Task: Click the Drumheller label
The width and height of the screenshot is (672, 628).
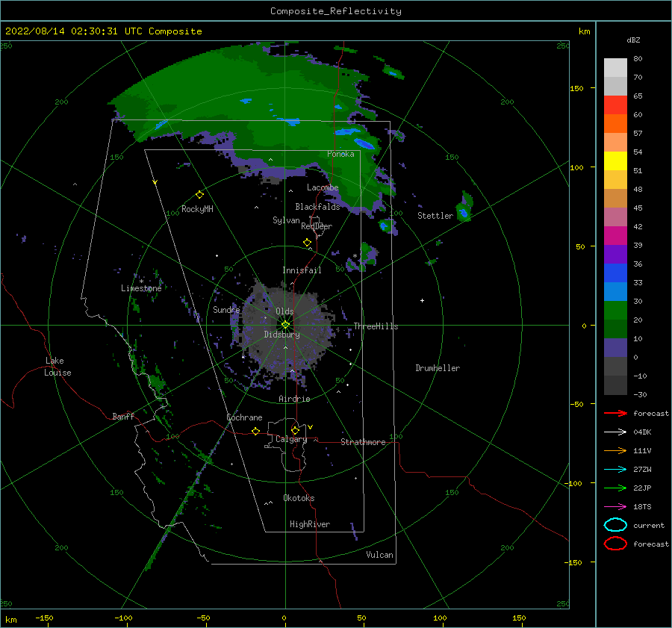Action: click(438, 368)
